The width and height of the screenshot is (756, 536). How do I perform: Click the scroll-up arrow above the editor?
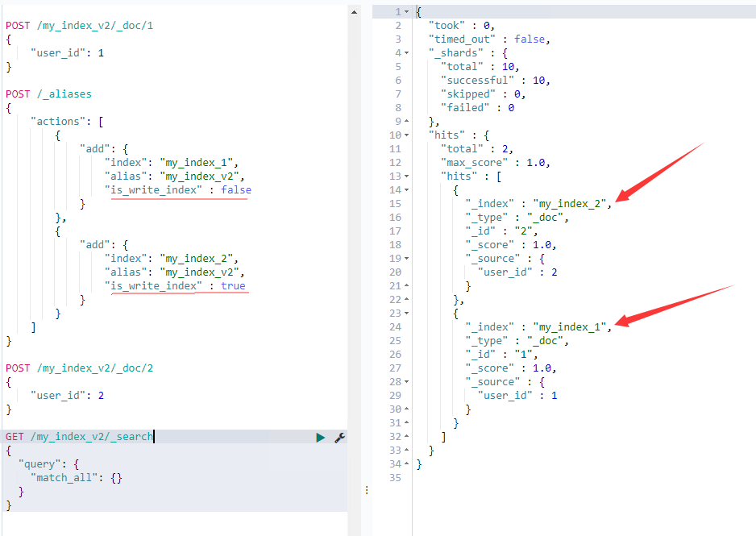[354, 12]
